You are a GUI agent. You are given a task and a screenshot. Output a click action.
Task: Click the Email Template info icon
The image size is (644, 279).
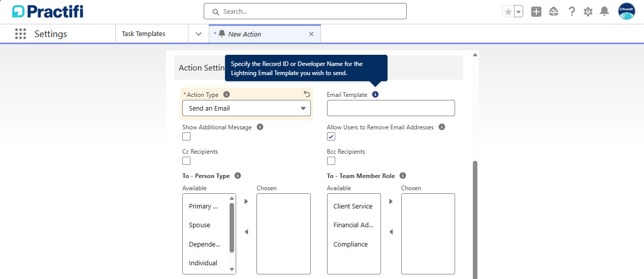[375, 94]
